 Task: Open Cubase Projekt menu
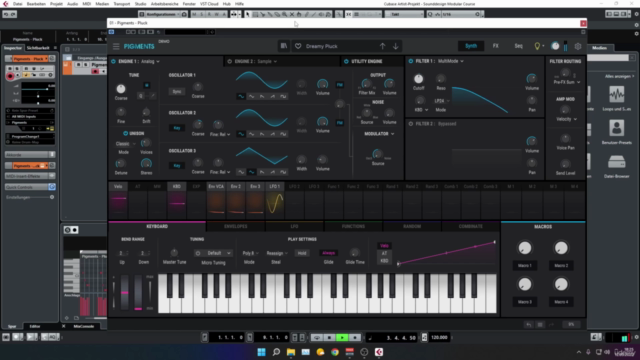(56, 4)
